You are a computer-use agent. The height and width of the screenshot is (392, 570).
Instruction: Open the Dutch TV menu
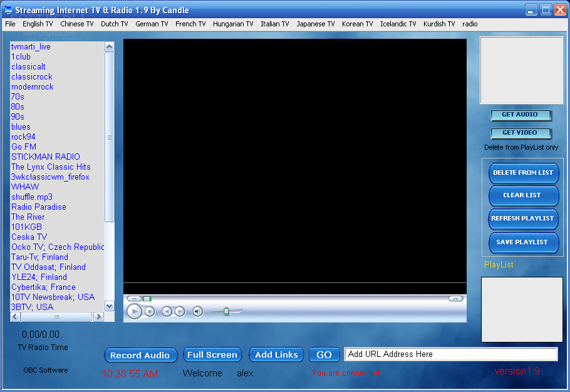coord(115,24)
